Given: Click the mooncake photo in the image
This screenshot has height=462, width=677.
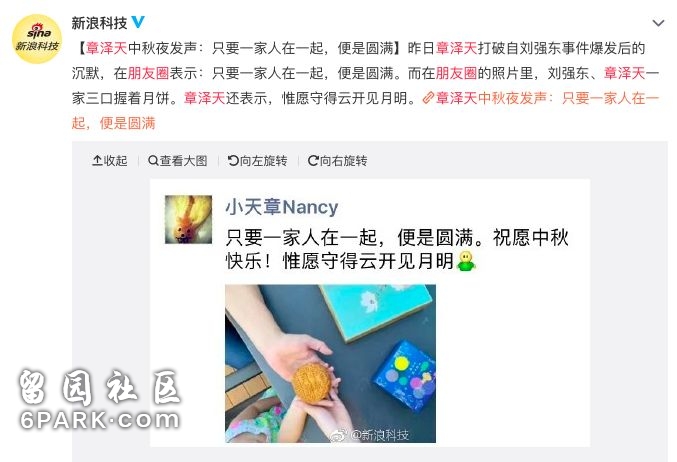Looking at the screenshot, I should click(330, 363).
